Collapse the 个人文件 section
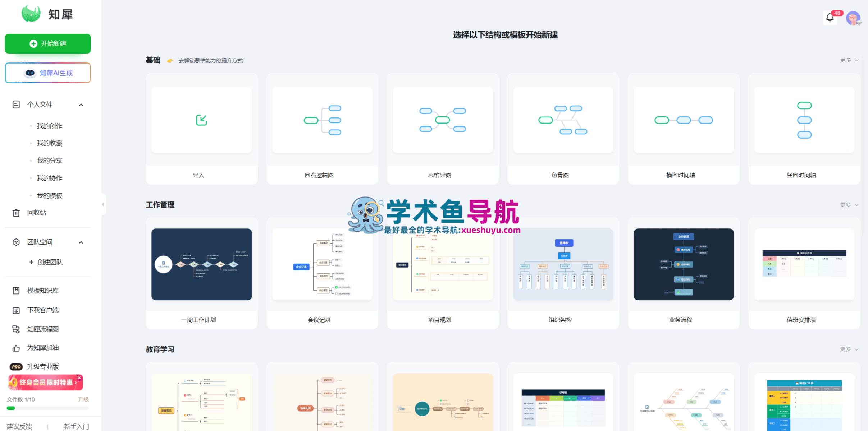Image resolution: width=868 pixels, height=431 pixels. click(x=81, y=105)
